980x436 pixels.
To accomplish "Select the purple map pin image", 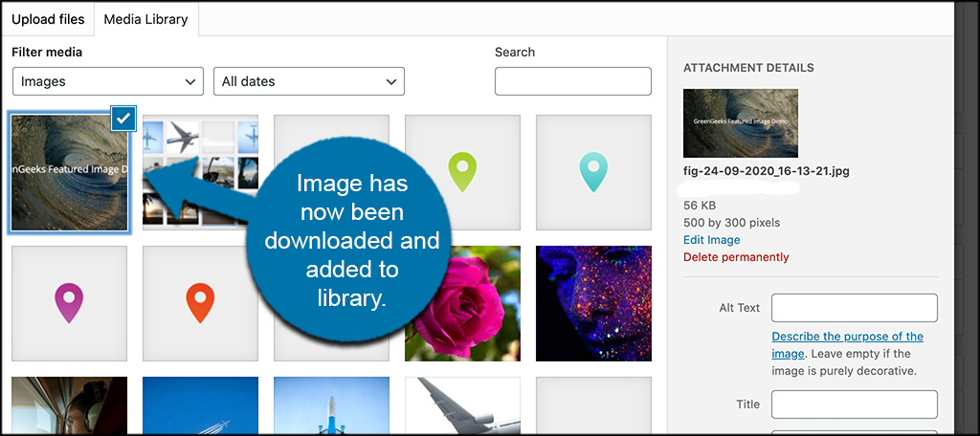I will [69, 304].
